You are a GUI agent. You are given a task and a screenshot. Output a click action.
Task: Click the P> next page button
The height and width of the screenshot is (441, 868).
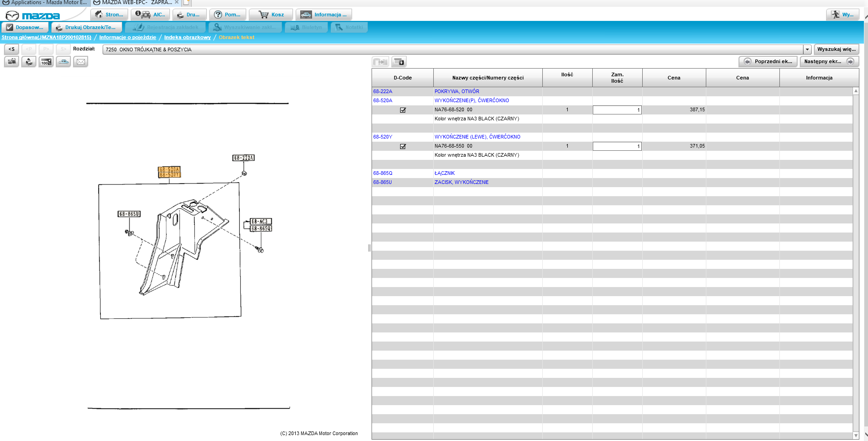tap(46, 49)
